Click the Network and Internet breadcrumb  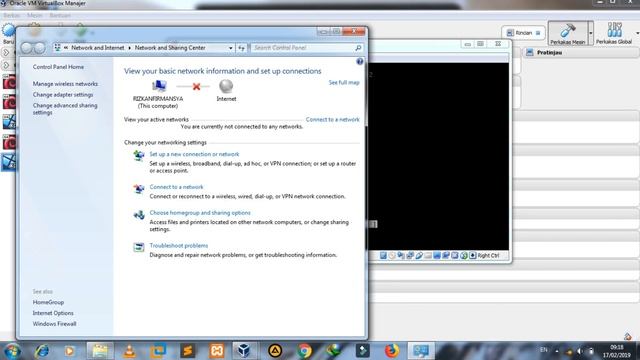click(98, 48)
